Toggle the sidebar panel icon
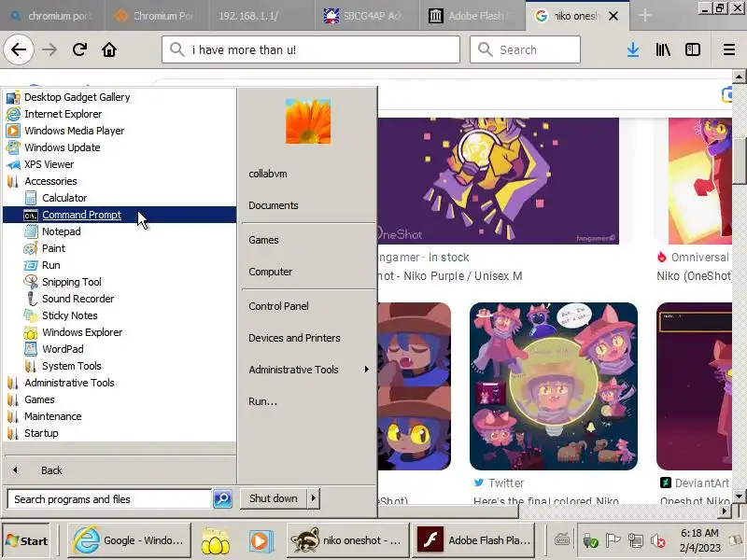Viewport: 747px width, 560px height. tap(693, 49)
